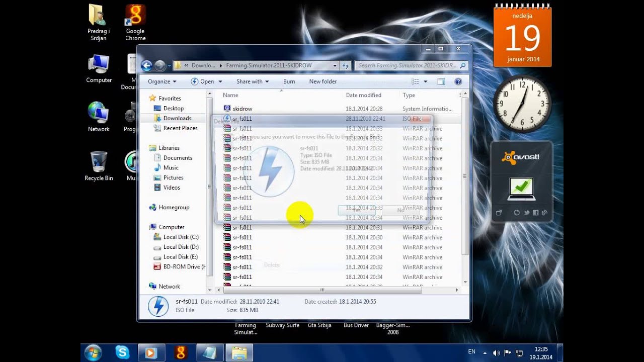
Task: Expand the hidden breadcrumbs chevron in address bar
Action: 187,65
